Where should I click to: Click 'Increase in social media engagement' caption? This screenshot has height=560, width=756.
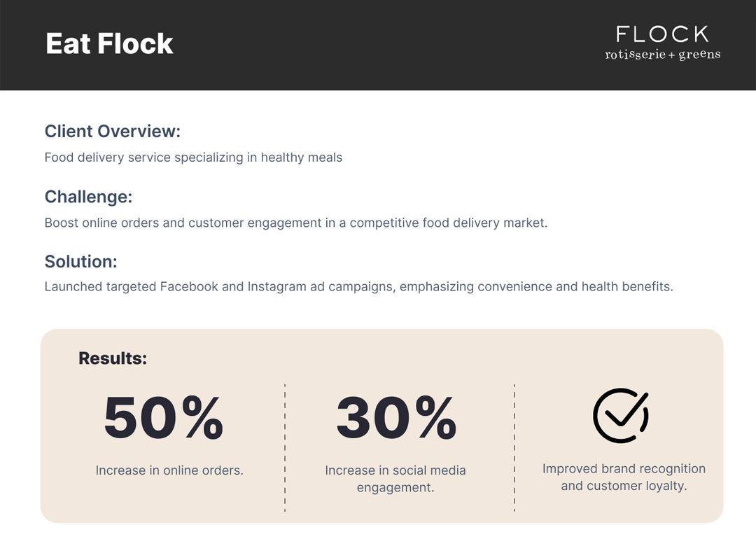pyautogui.click(x=395, y=479)
